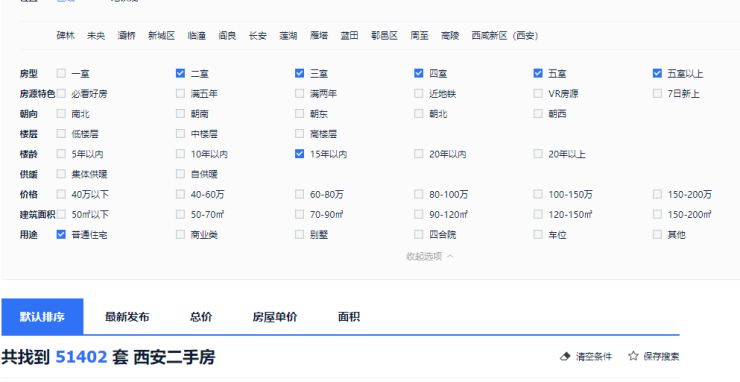This screenshot has width=740, height=382.
Task: Check the 40-60万 price filter
Action: (x=180, y=194)
